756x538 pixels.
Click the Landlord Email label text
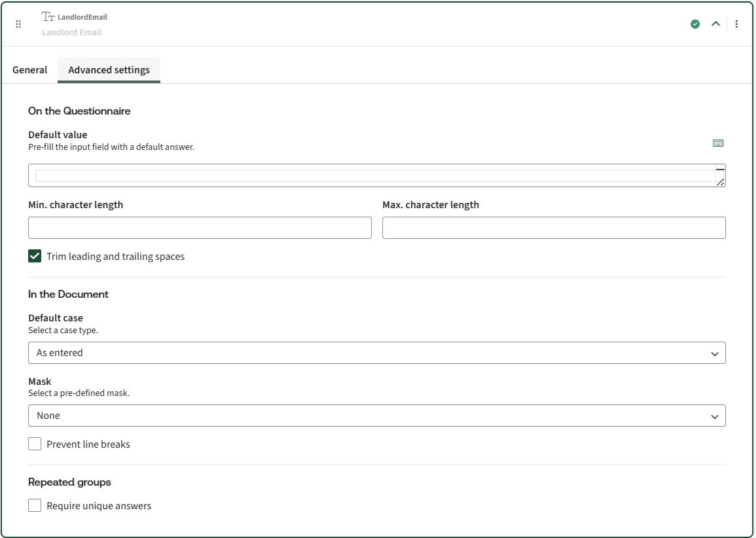[x=72, y=32]
